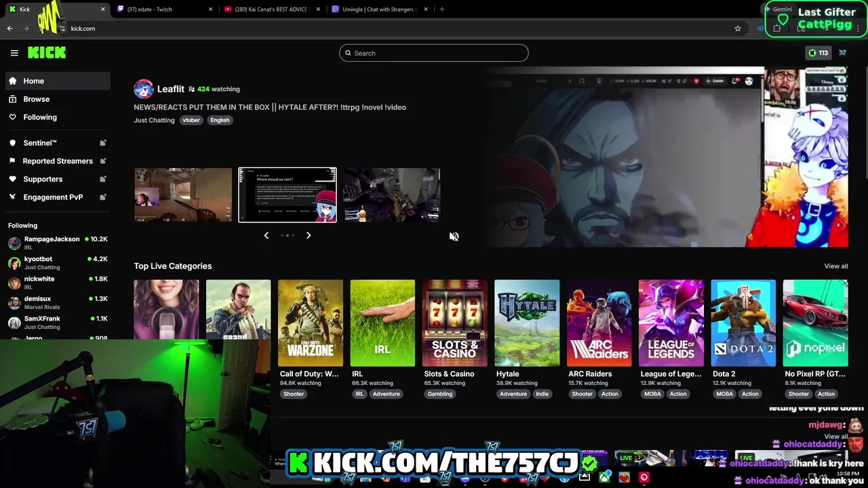Open demisux's channel in Following list
This screenshot has width=868, height=488.
pos(58,302)
